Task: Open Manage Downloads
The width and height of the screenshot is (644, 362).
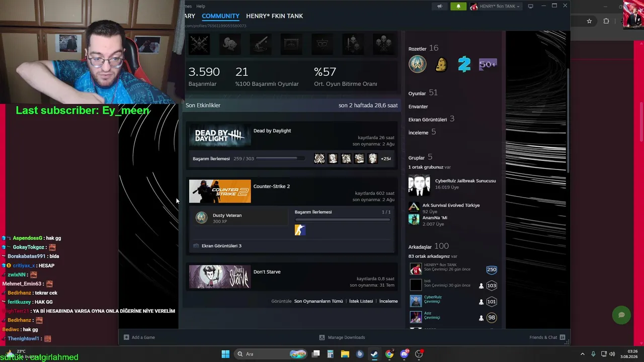Action: click(x=342, y=337)
